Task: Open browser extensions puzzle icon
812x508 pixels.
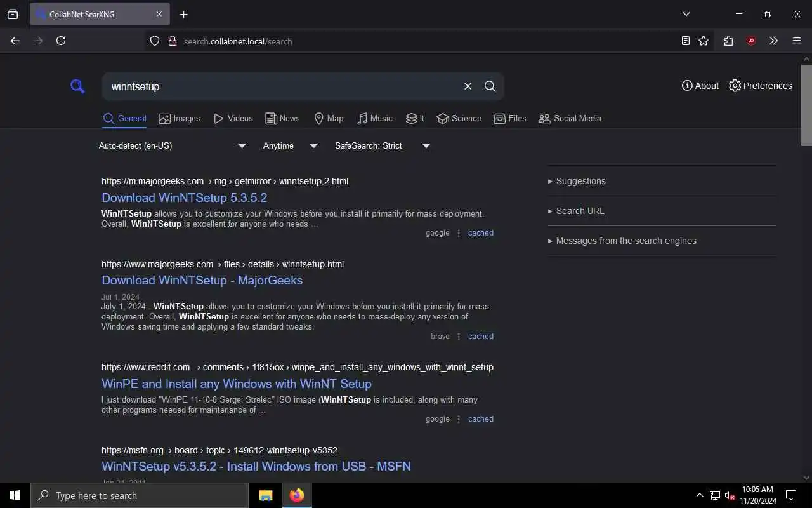Action: click(x=728, y=41)
